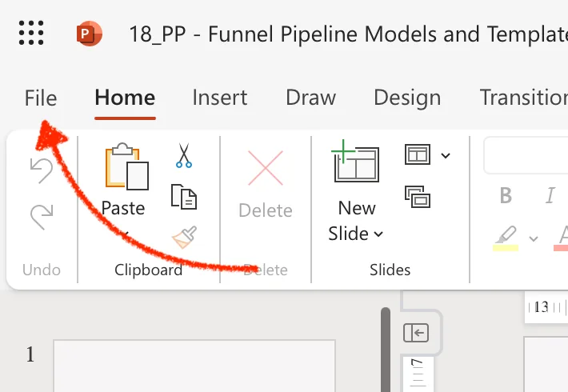The height and width of the screenshot is (392, 568).
Task: Click into the font name box
Action: (526, 155)
